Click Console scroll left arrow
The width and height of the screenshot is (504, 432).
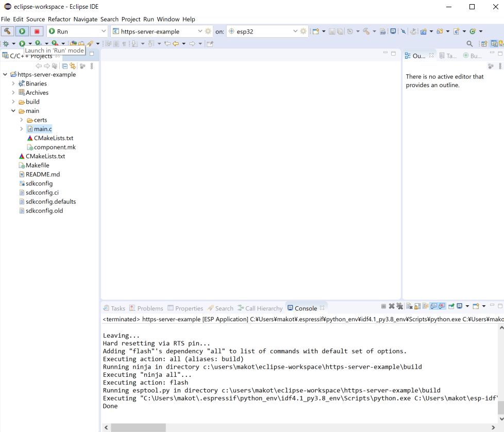[x=106, y=427]
